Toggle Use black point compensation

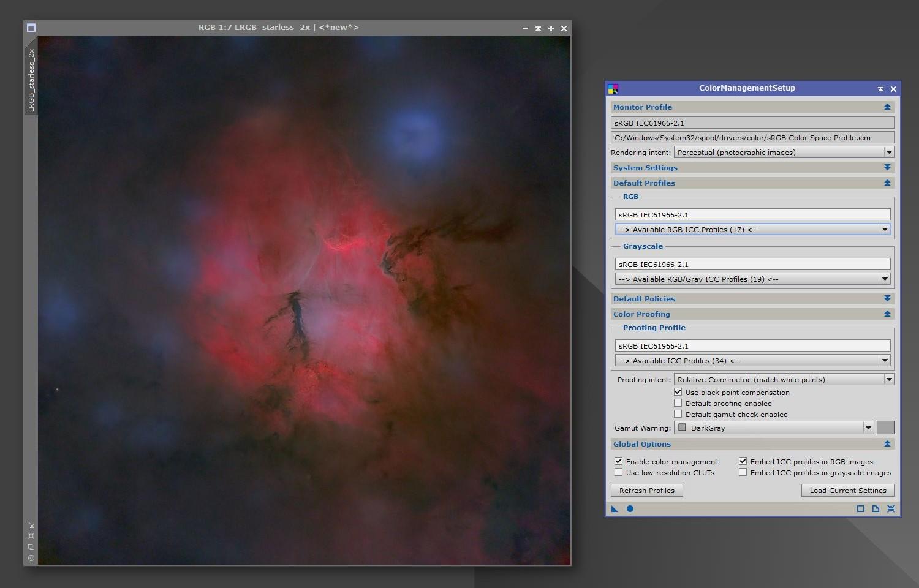pyautogui.click(x=678, y=392)
